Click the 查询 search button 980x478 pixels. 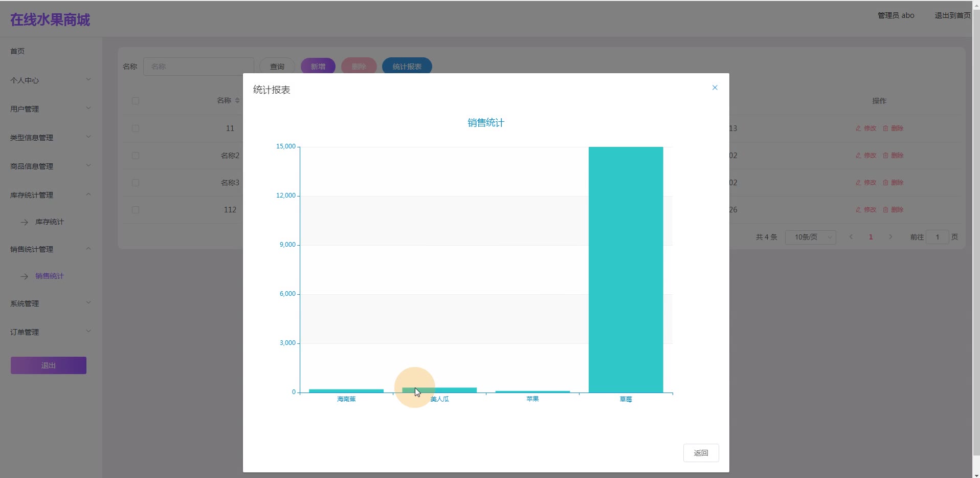(277, 67)
